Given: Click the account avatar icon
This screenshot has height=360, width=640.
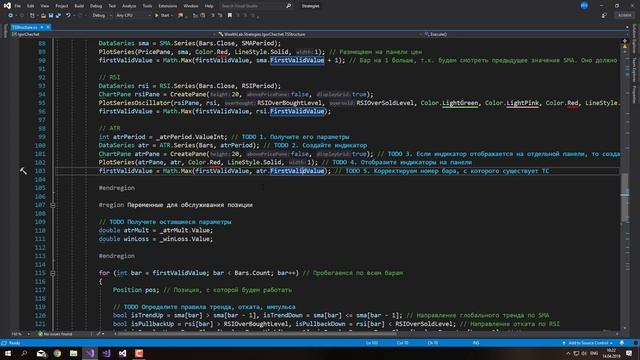Looking at the screenshot, I should tap(584, 6).
